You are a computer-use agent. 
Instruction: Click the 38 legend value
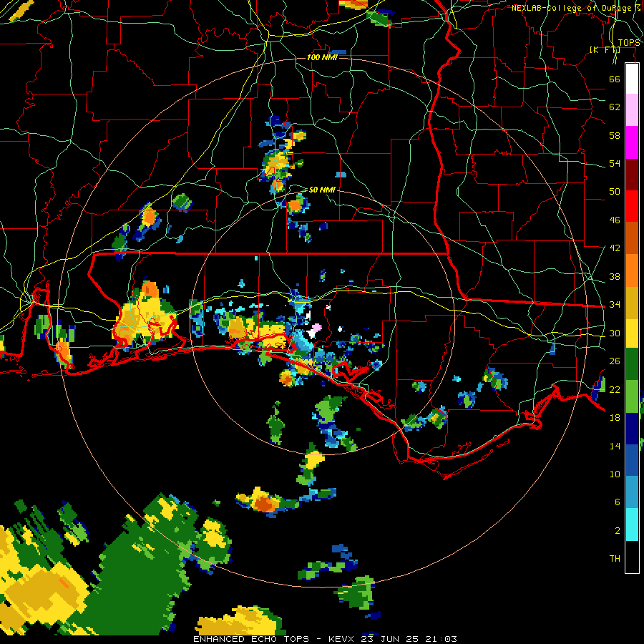click(615, 276)
